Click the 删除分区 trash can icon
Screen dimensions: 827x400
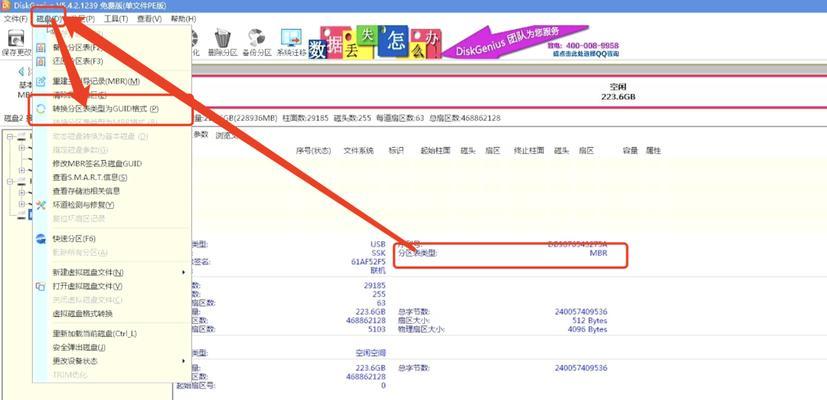(x=223, y=38)
